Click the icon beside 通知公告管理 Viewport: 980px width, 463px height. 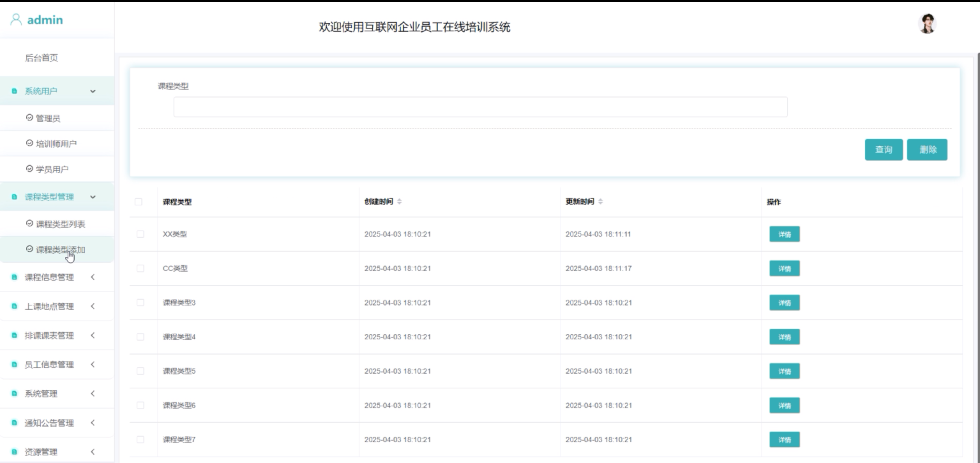click(x=14, y=423)
